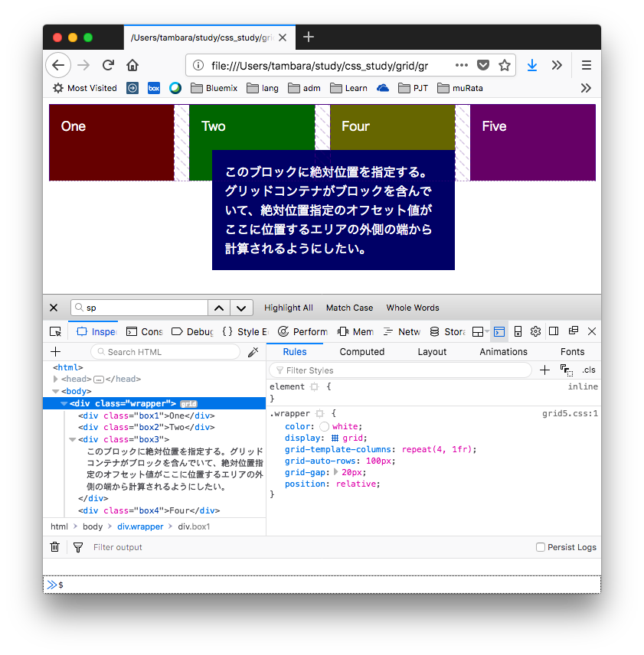644x655 pixels.
Task: Open Bluemix bookmarks folder
Action: coord(214,88)
